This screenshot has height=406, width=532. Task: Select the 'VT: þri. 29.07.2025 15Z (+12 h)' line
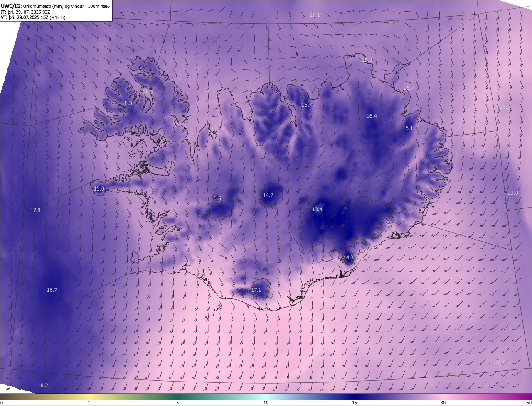tap(33, 17)
